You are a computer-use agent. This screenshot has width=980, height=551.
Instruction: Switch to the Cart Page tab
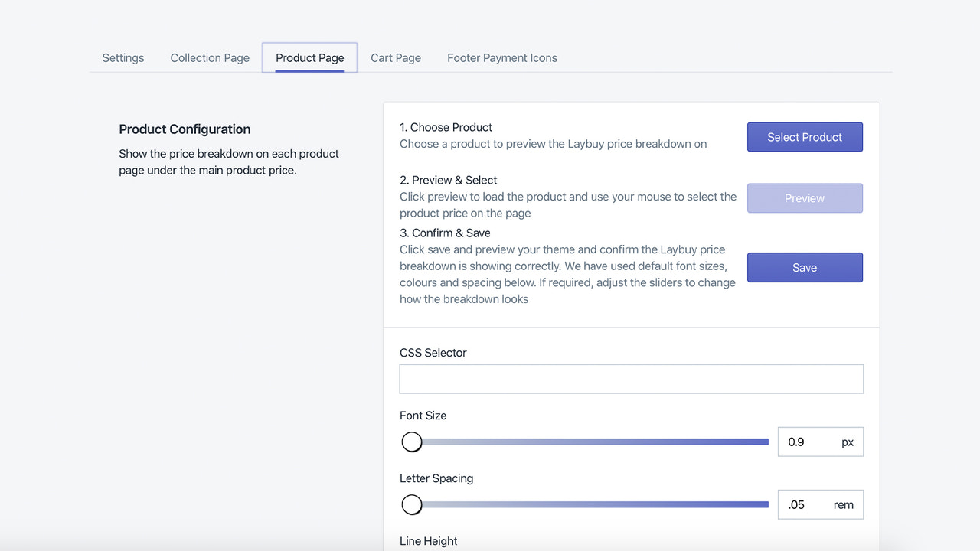(395, 57)
